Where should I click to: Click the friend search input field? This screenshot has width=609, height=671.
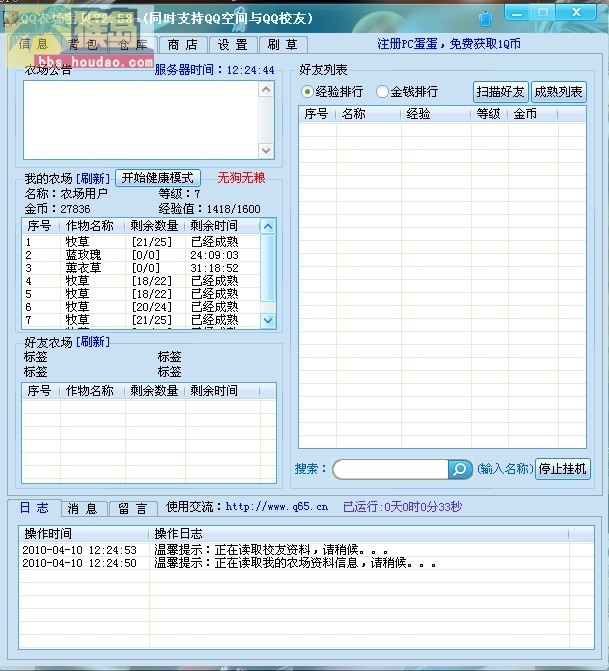click(391, 469)
